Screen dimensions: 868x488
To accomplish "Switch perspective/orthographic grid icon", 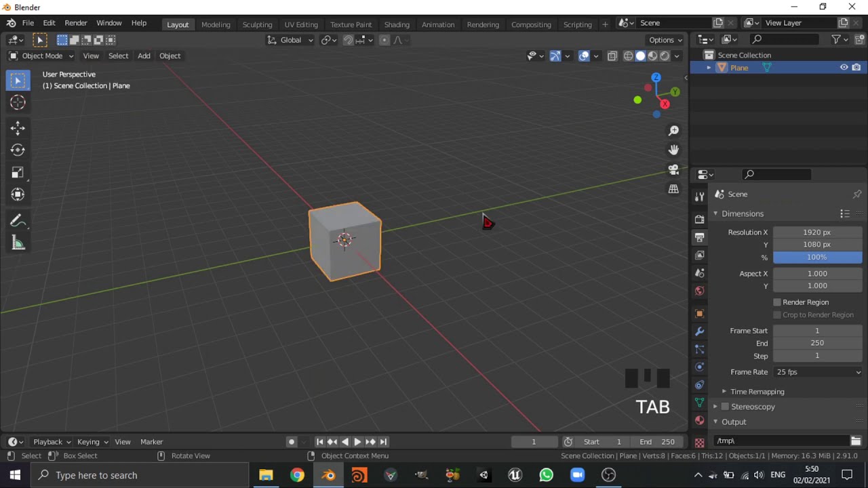I will (673, 189).
